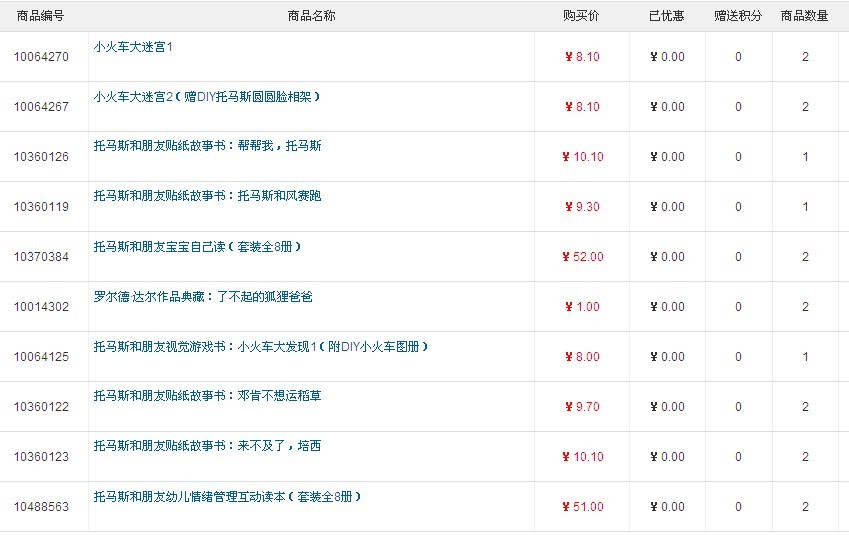Image resolution: width=849 pixels, height=535 pixels.
Task: Select product number 10360126
Action: (x=41, y=157)
